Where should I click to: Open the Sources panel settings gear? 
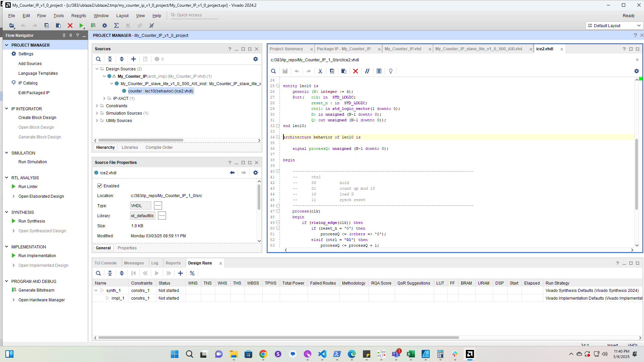click(x=256, y=59)
